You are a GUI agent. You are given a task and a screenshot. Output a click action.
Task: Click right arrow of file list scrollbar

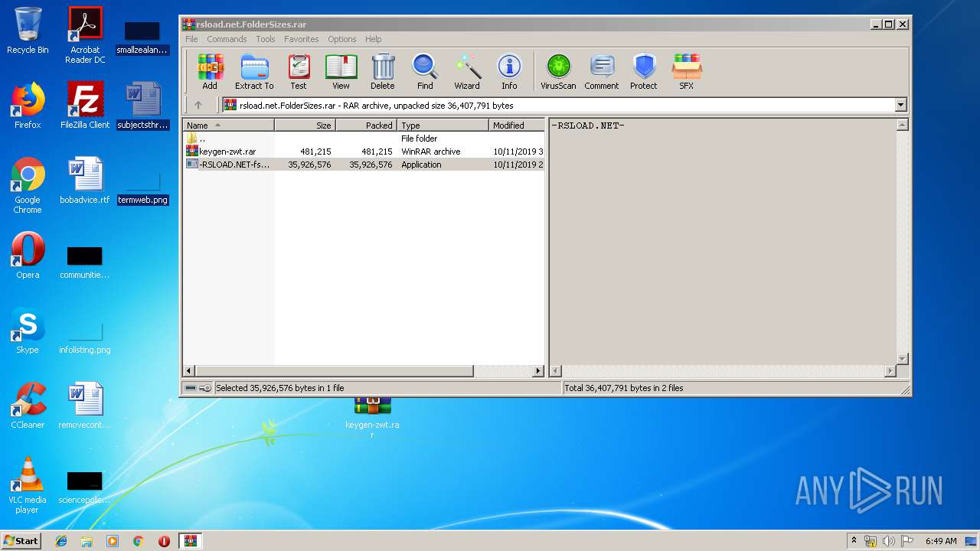[x=537, y=370]
